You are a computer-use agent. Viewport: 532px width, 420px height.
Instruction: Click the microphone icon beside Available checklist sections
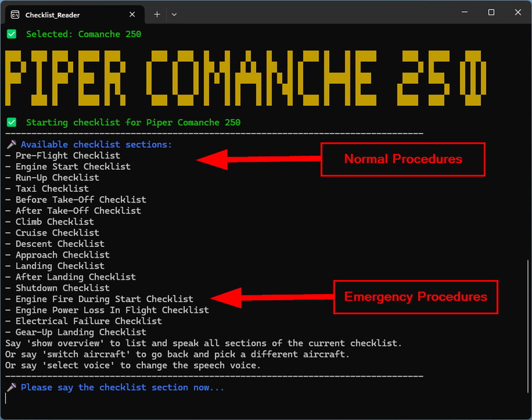tap(12, 144)
